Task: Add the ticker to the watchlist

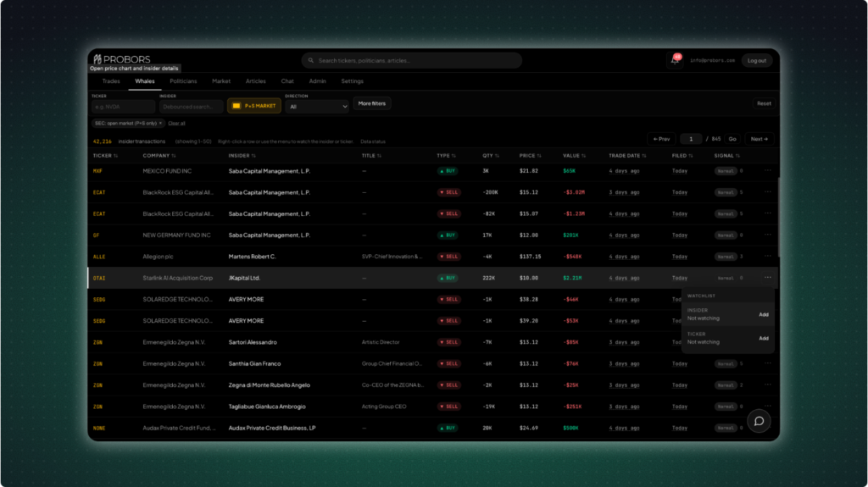Action: pyautogui.click(x=764, y=338)
